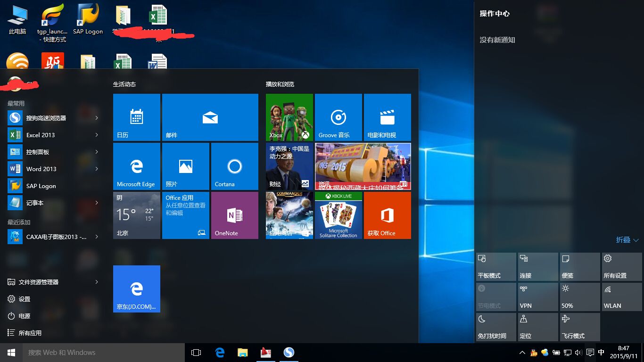
Task: Expand the jump list arrow for Word 2013
Action: tap(97, 169)
